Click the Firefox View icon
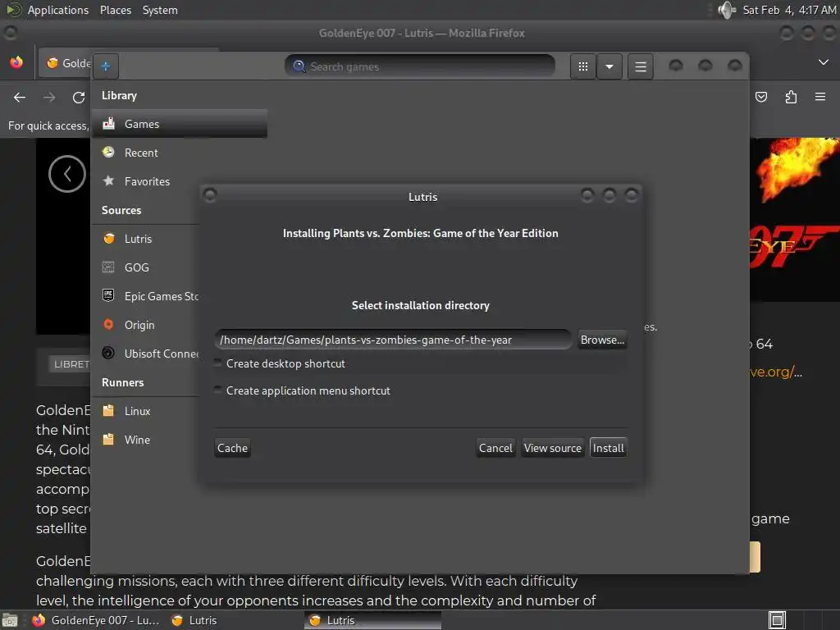 [16, 62]
